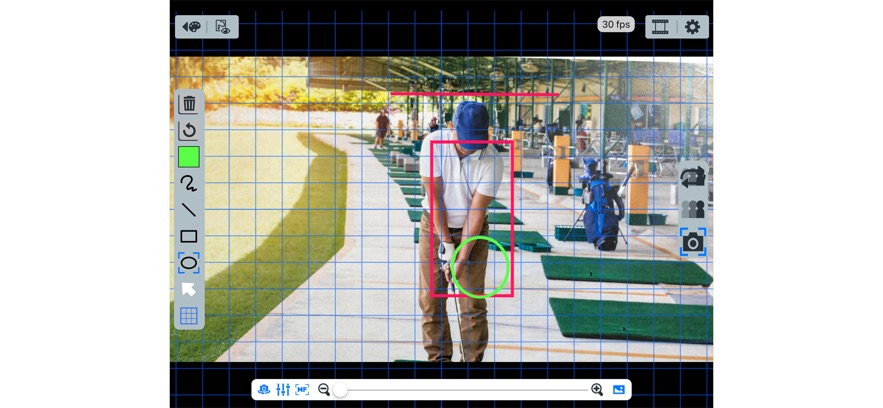Open the green color swatch picker
883x408 pixels.
coord(189,157)
